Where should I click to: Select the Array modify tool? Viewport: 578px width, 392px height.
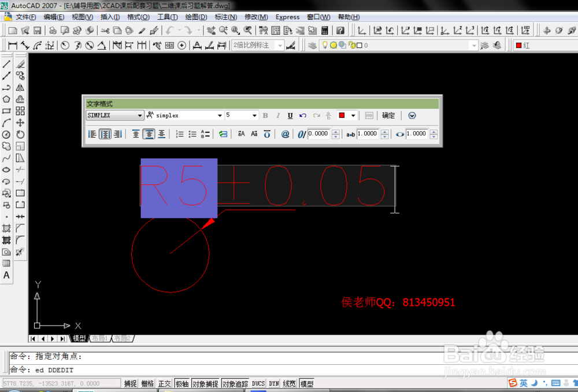[20, 111]
